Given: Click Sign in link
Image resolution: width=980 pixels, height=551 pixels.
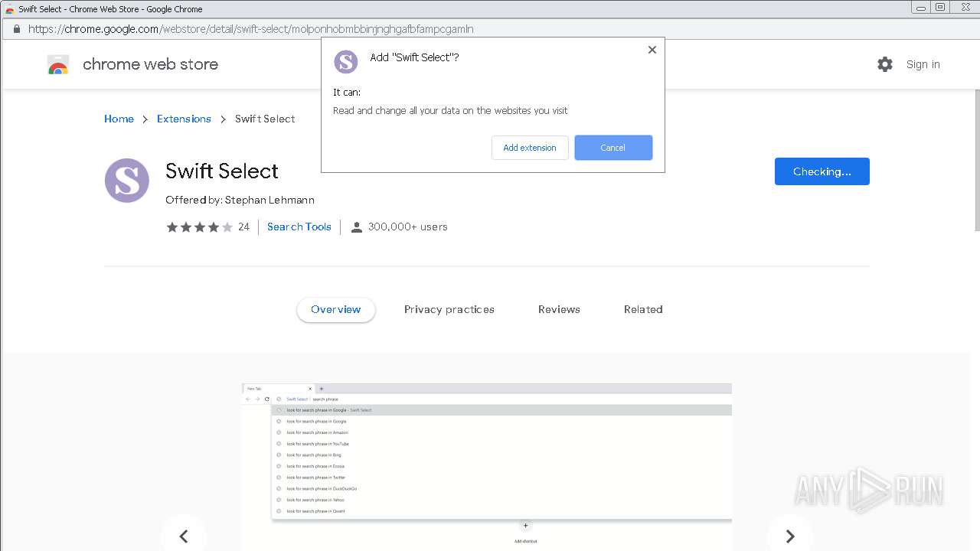Looking at the screenshot, I should [923, 64].
